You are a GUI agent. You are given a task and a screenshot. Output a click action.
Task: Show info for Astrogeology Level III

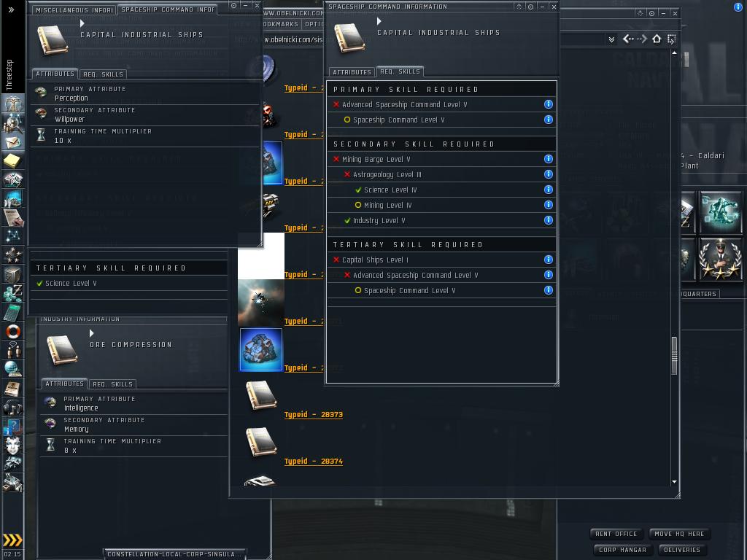click(549, 174)
